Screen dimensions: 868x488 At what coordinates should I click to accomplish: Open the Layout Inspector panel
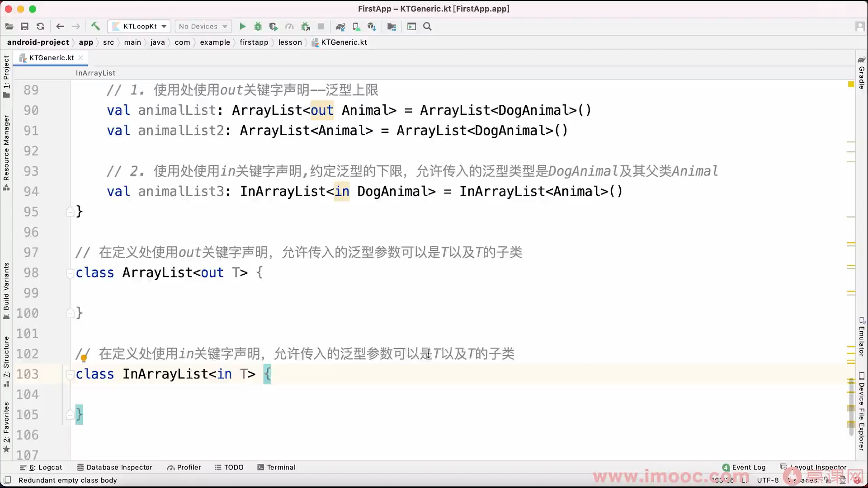click(813, 467)
